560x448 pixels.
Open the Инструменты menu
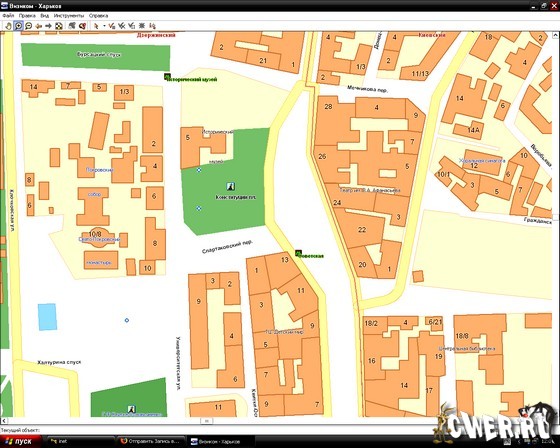(69, 16)
